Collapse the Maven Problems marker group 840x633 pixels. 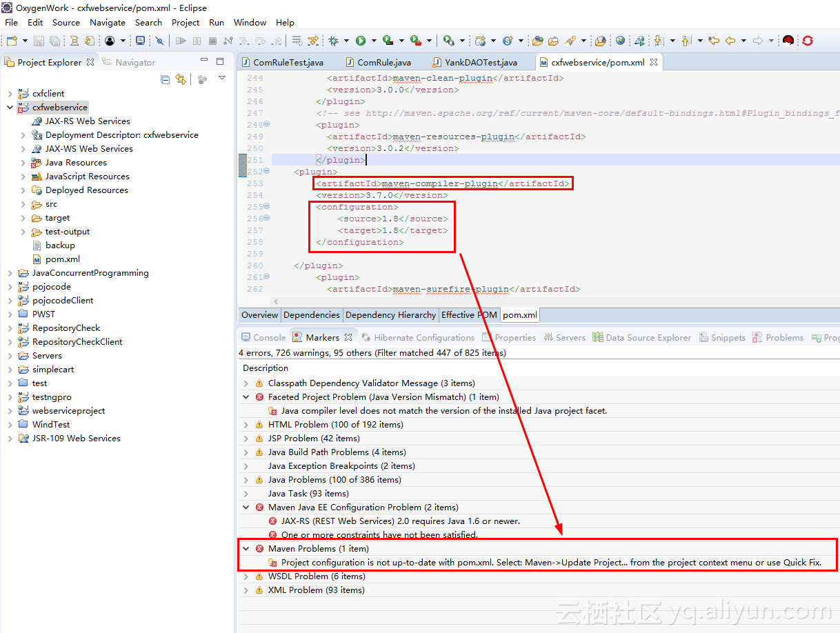pyautogui.click(x=246, y=549)
